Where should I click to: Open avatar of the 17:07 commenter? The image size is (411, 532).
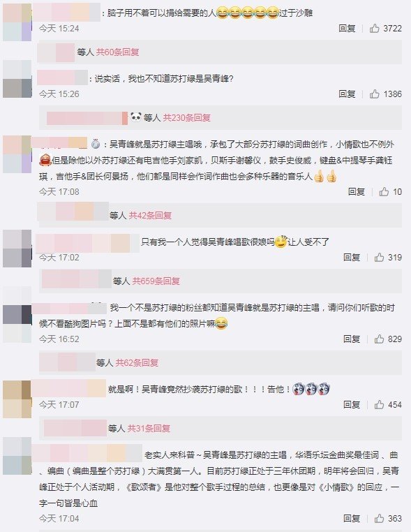17,399
